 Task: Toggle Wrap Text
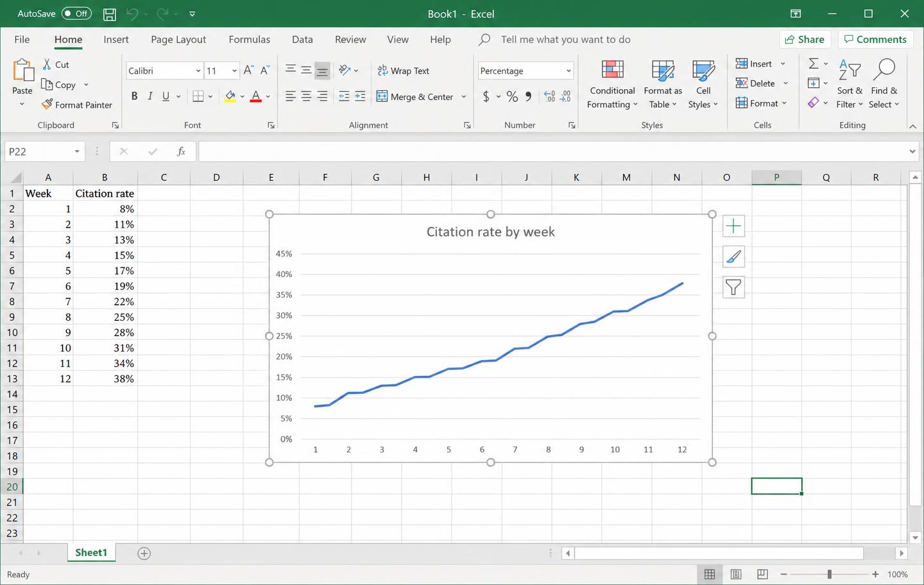point(403,71)
